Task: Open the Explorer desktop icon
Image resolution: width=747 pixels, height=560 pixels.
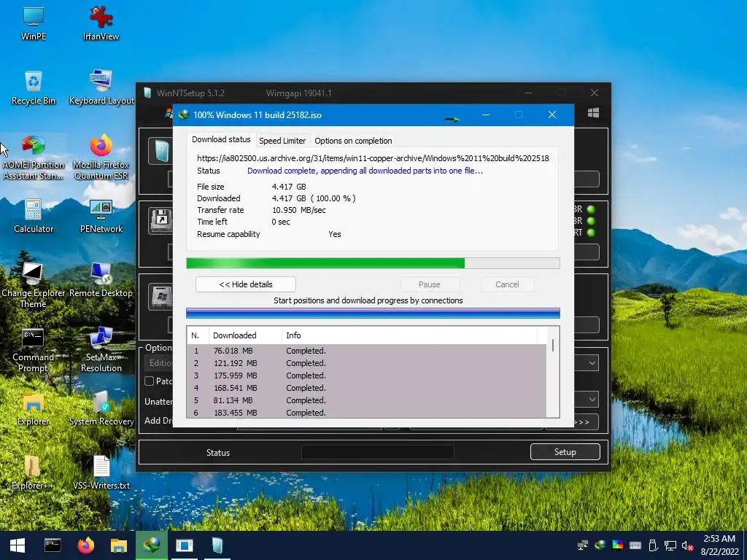Action: [34, 408]
